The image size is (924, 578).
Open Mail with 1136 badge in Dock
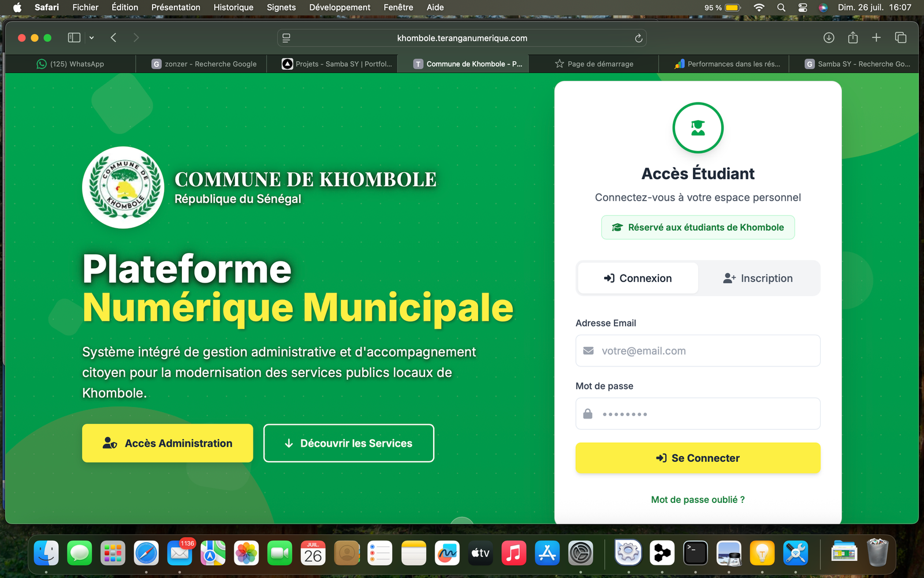tap(180, 553)
